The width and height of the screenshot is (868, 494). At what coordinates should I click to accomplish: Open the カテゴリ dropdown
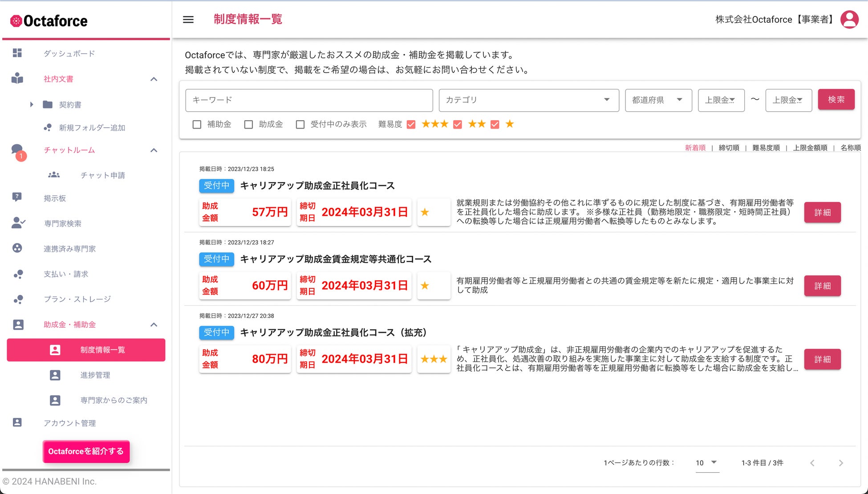point(528,100)
